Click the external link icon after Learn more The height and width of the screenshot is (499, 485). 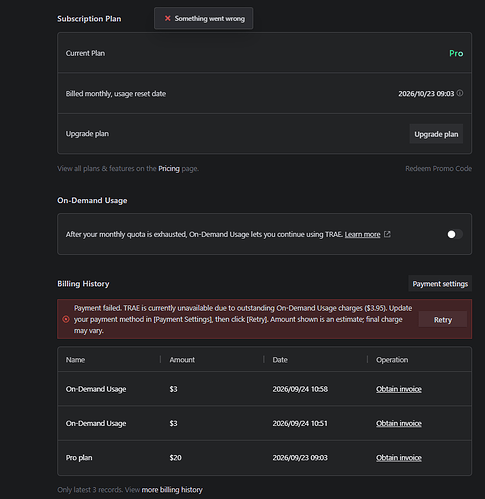(387, 234)
